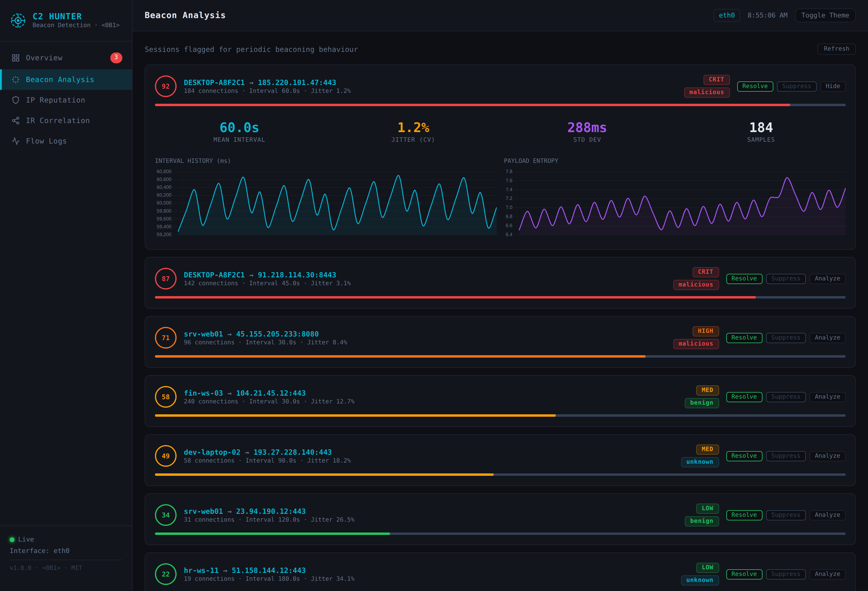
Task: Click the eth0 interface chip in header
Action: click(x=726, y=15)
